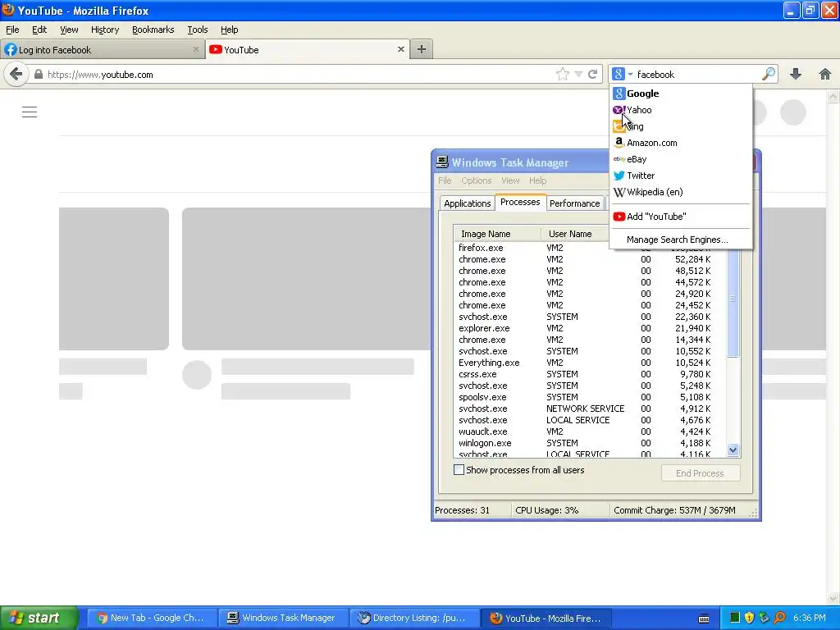
Task: Select the spoolsv.exe process row
Action: [589, 397]
